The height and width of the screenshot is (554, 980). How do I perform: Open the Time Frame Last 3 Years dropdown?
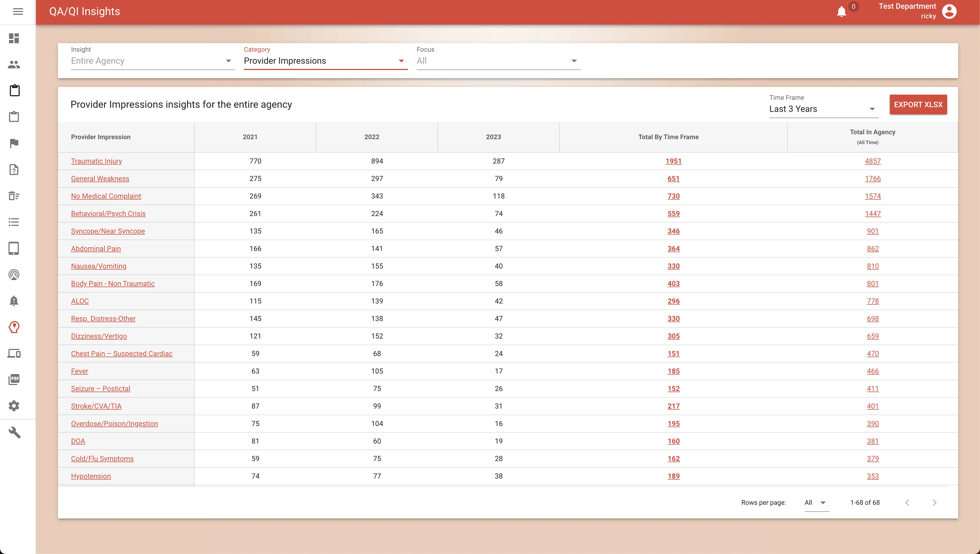[x=824, y=109]
